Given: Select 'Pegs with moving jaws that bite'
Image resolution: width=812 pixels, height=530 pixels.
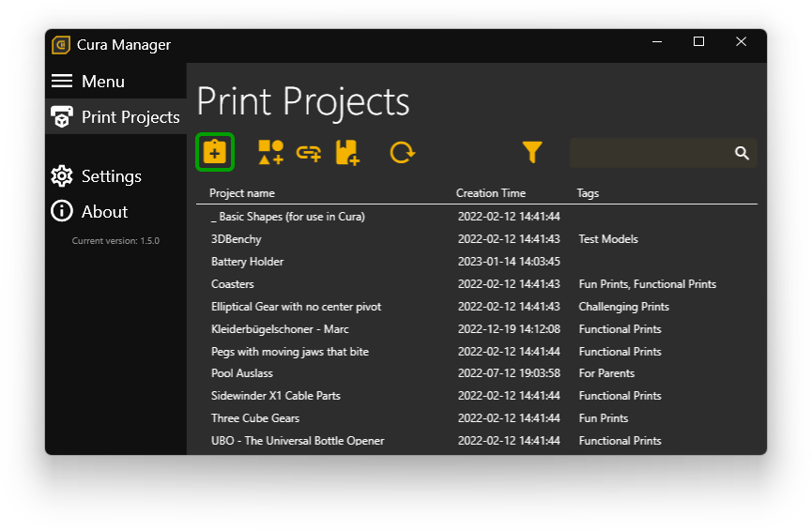Looking at the screenshot, I should (x=477, y=352).
